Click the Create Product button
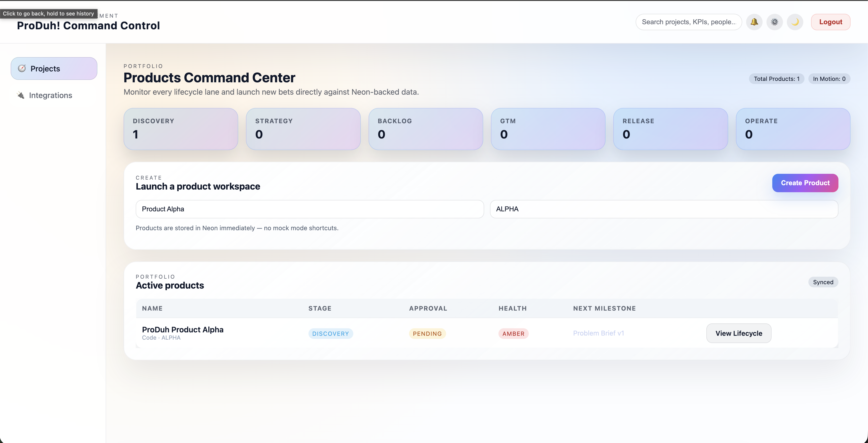The height and width of the screenshot is (443, 868). (805, 183)
